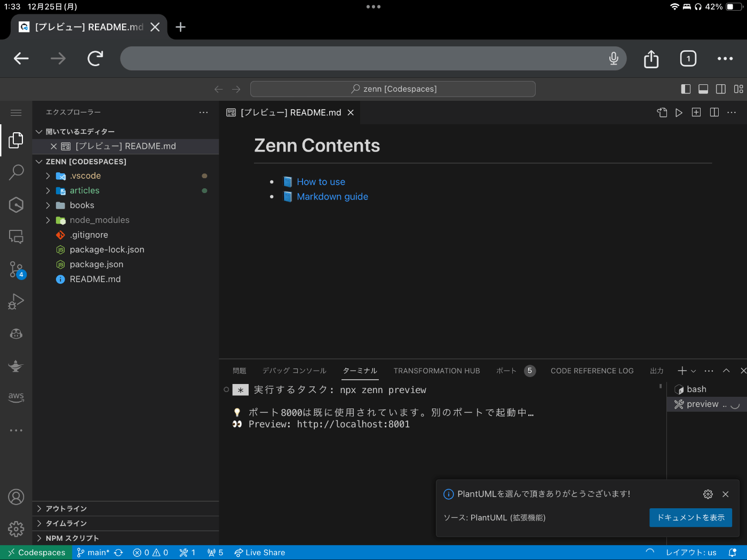Open the new terminal profile dropdown arrow
This screenshot has width=747, height=560.
coord(694,371)
